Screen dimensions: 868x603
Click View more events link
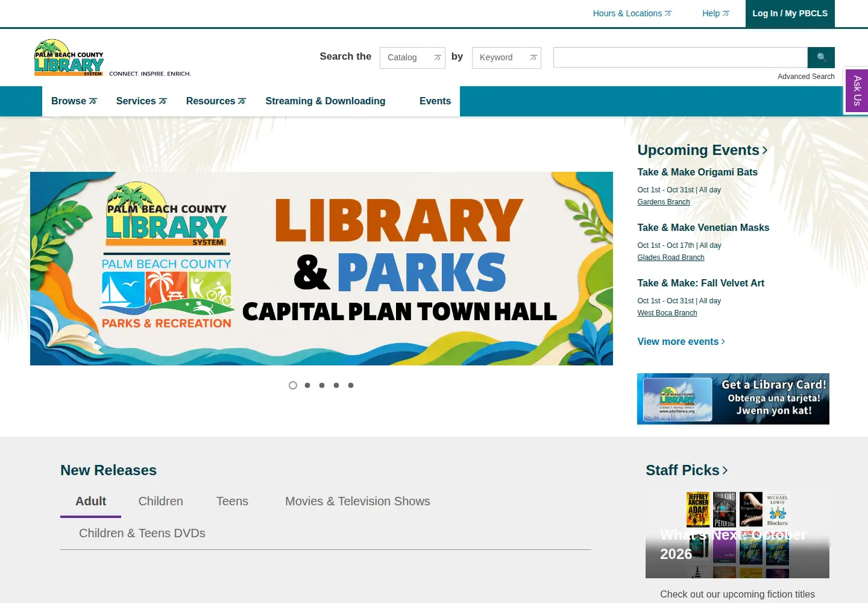[681, 342]
